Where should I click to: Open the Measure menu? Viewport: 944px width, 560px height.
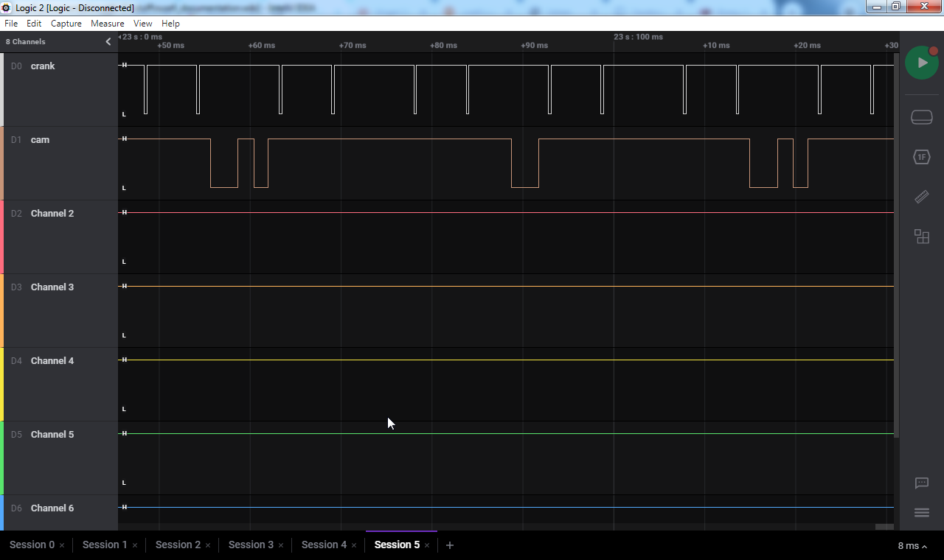pos(108,24)
